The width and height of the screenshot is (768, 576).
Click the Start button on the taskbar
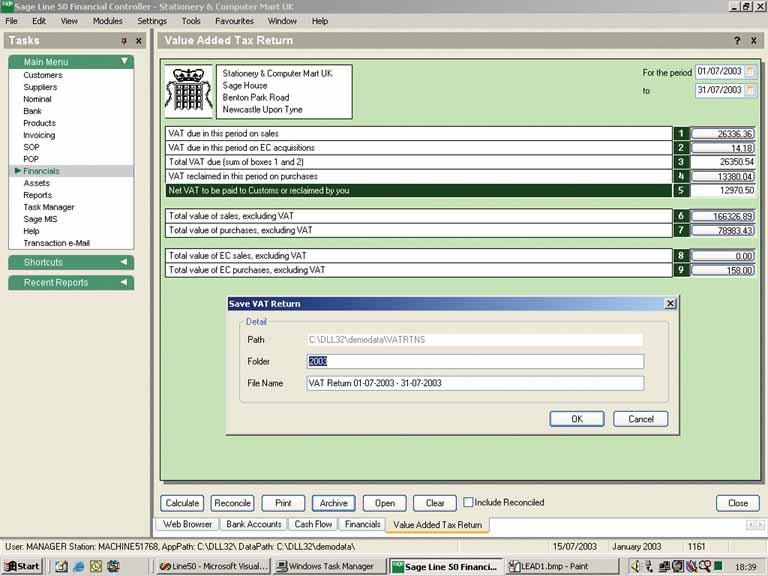[x=23, y=566]
